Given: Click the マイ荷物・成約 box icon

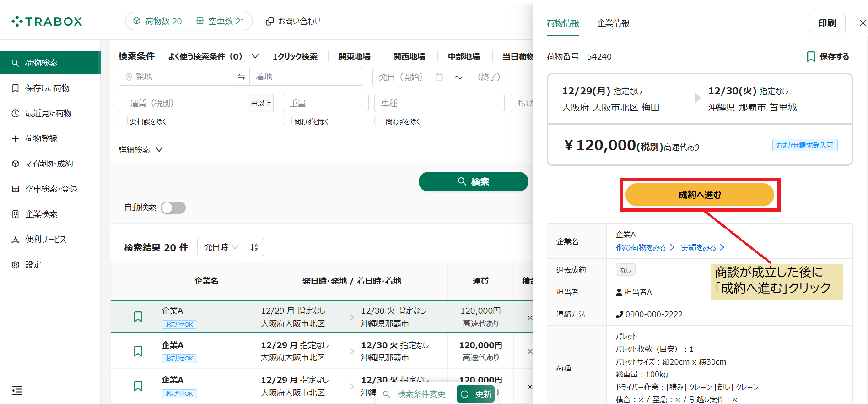Looking at the screenshot, I should click(16, 164).
